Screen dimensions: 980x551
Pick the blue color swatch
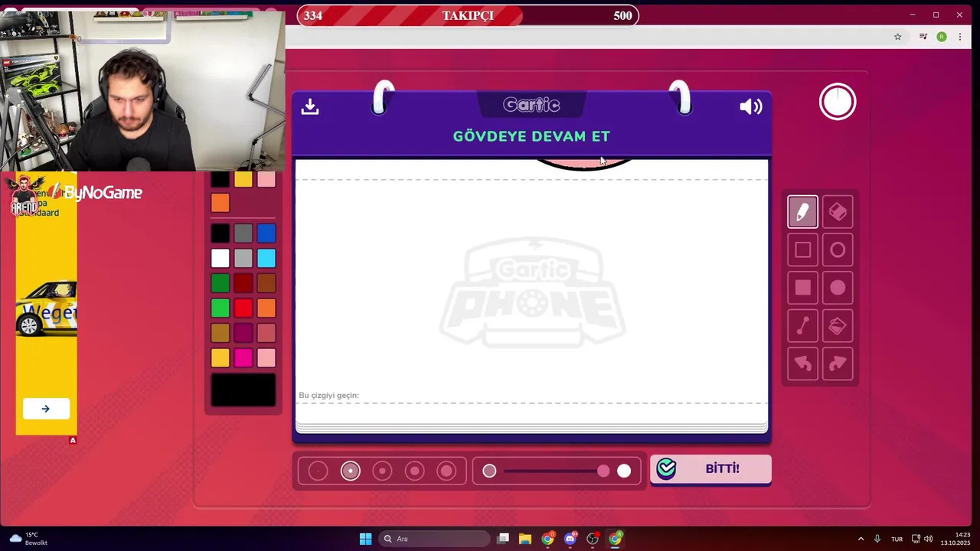click(x=266, y=233)
